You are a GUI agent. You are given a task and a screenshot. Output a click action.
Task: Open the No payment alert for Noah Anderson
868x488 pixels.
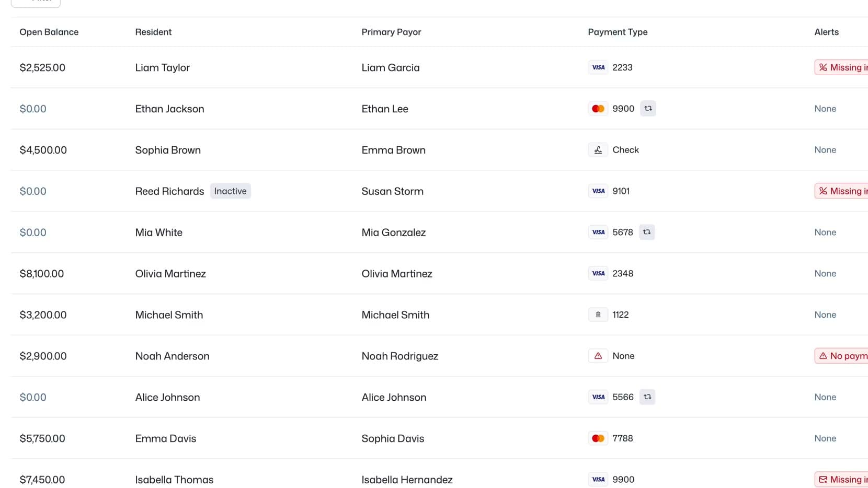click(841, 356)
